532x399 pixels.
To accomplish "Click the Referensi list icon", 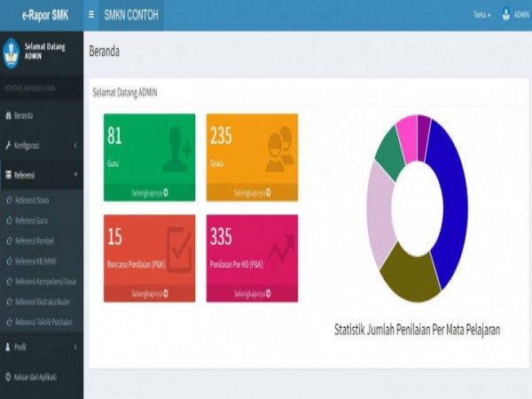I will click(9, 175).
